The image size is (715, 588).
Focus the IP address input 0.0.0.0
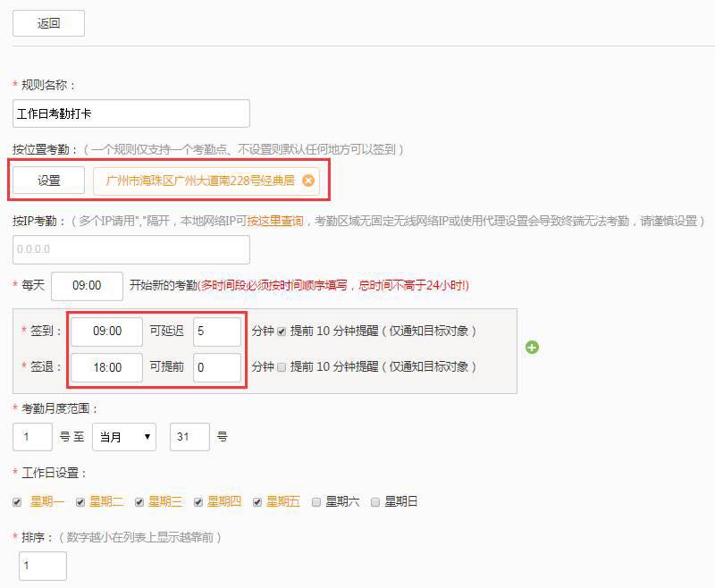pos(131,249)
